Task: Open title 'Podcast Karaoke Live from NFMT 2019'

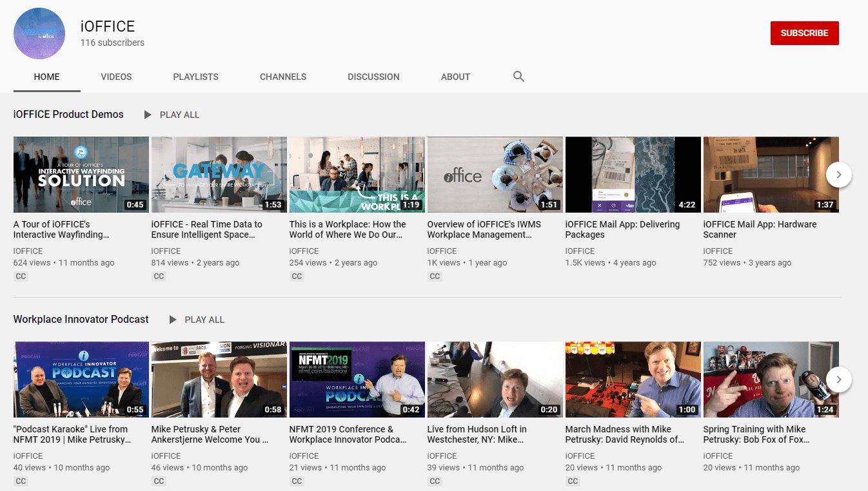Action: point(72,434)
